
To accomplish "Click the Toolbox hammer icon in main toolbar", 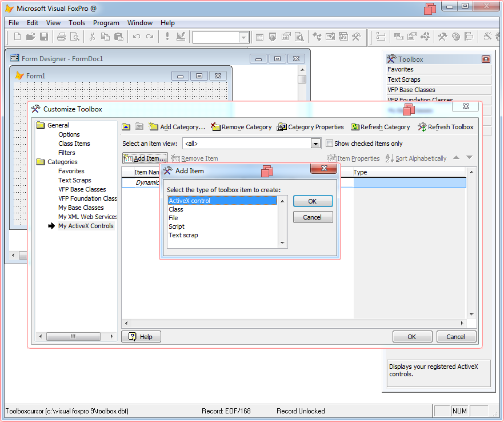I will 356,37.
